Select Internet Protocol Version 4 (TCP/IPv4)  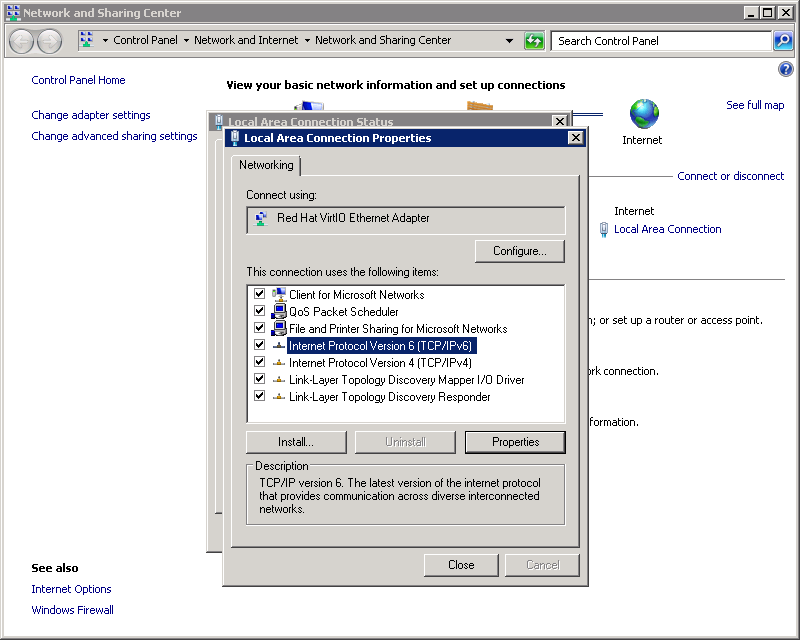coord(380,363)
